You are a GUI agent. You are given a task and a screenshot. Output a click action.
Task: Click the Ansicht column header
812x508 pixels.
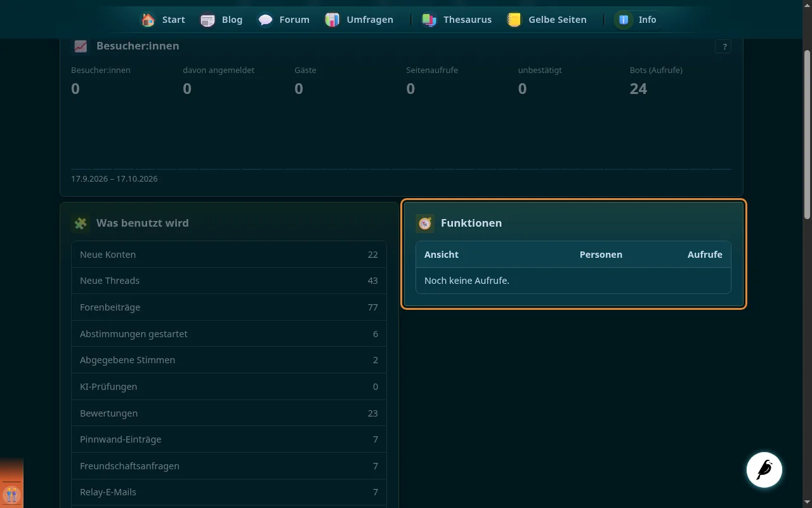pyautogui.click(x=442, y=255)
